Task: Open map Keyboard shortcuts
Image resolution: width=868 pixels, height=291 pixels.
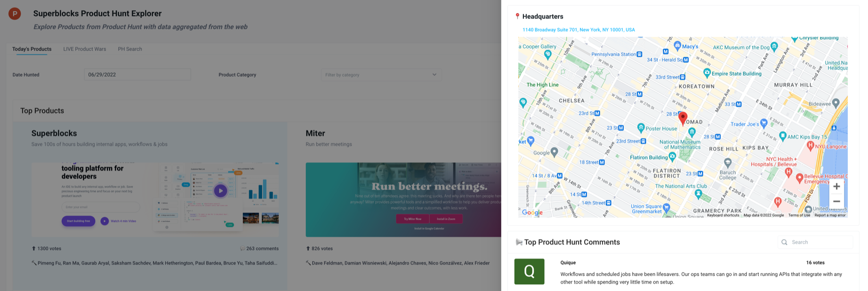Action: click(x=723, y=215)
